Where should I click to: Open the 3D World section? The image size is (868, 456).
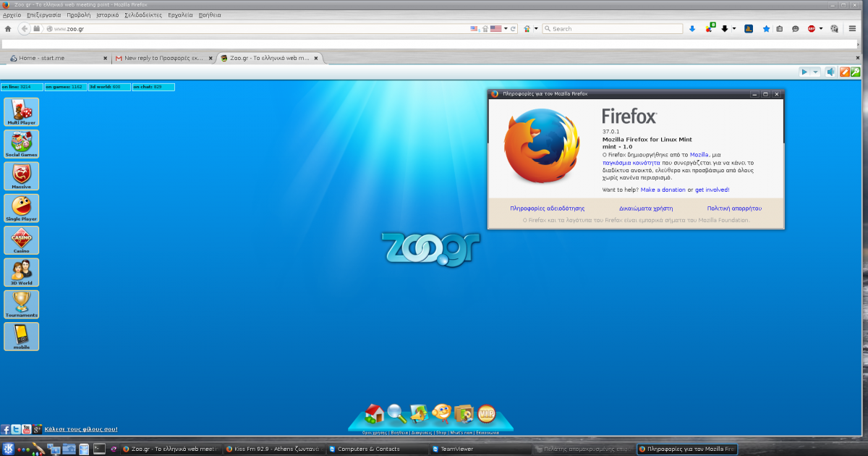22,272
